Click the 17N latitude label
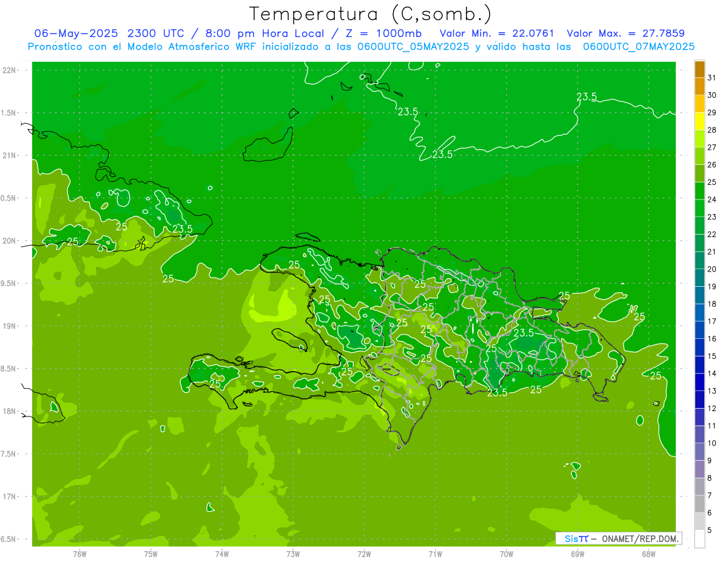The width and height of the screenshot is (728, 562). click(x=10, y=497)
